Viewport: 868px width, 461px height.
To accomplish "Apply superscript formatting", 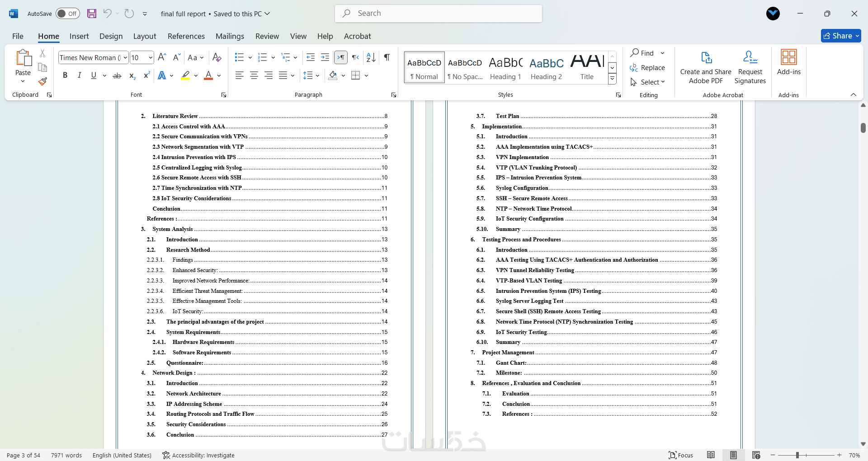I will tap(146, 75).
